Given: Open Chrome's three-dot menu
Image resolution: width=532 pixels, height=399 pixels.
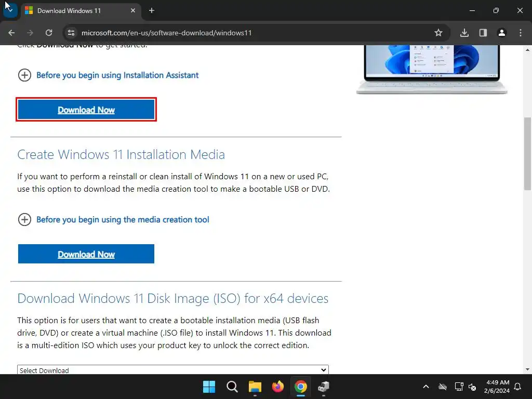Looking at the screenshot, I should point(521,33).
